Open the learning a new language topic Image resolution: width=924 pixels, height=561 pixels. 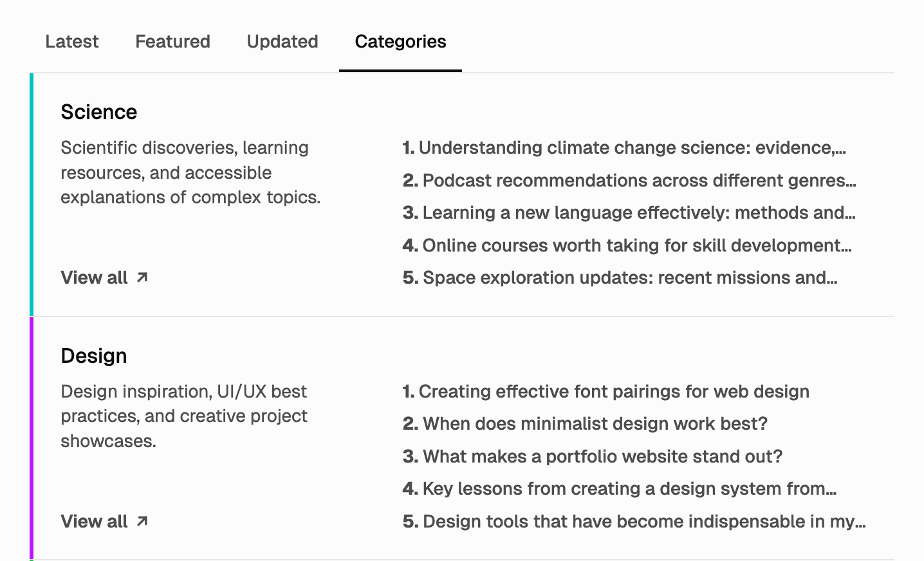[x=629, y=213]
